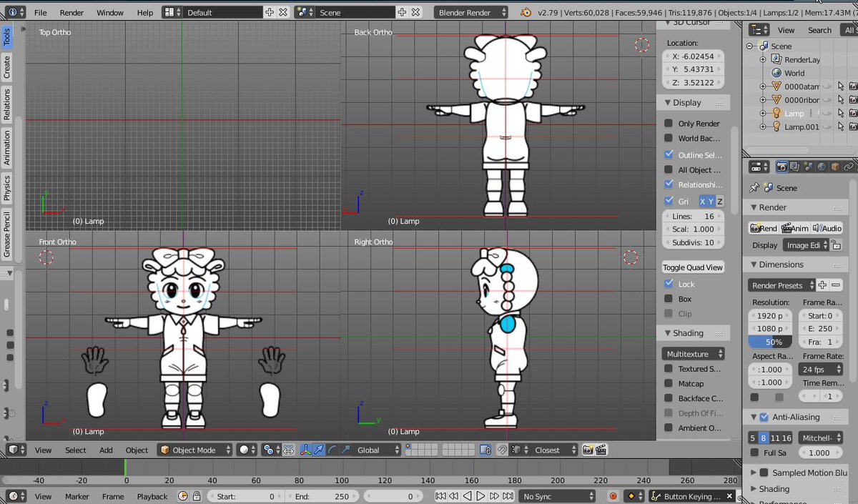Toggle selectability arrow for Lamp.001
This screenshot has height=504, width=858.
(841, 127)
